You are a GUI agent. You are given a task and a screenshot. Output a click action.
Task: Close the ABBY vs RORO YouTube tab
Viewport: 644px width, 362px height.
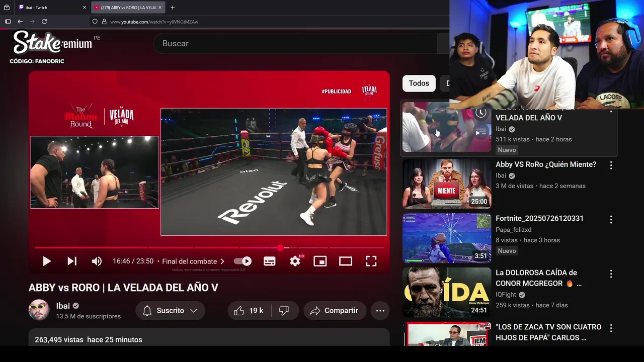[160, 8]
